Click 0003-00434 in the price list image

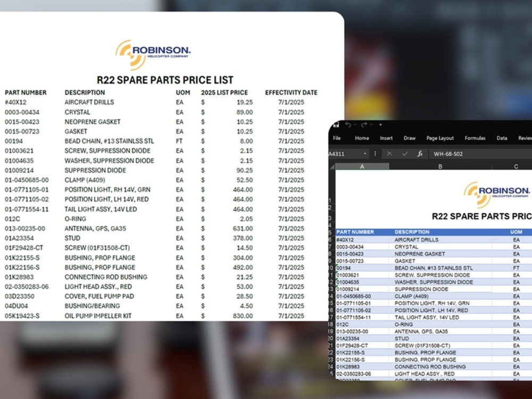(x=22, y=112)
